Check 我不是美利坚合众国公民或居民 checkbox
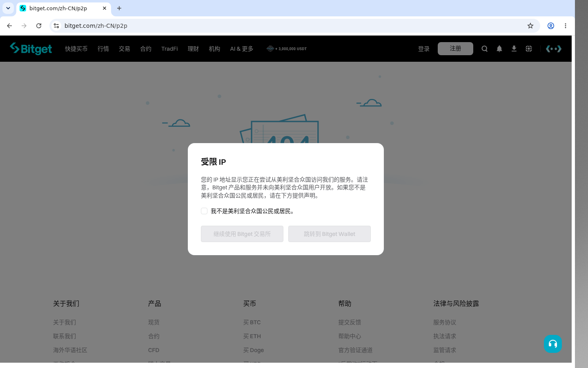 (x=204, y=211)
